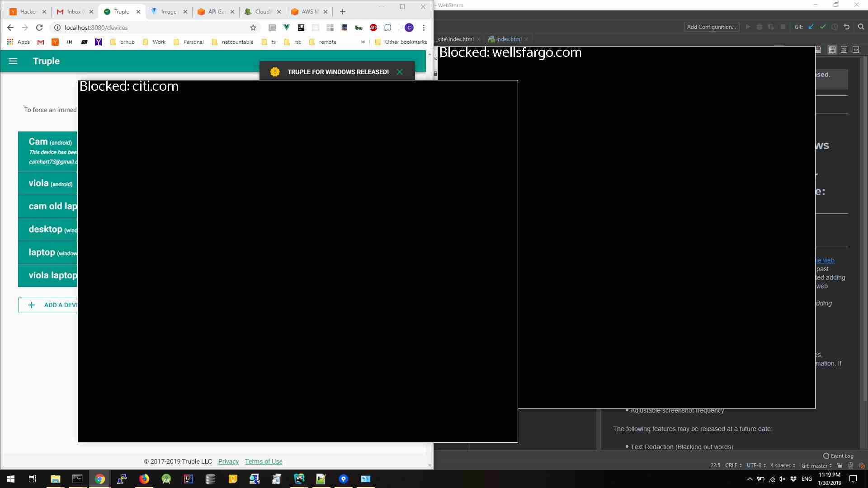
Task: Open the Vue devtools extension icon
Action: point(287,28)
